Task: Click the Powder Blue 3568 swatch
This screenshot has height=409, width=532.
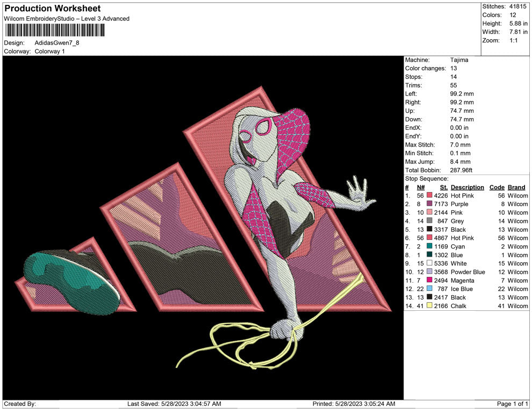Action: (x=429, y=272)
